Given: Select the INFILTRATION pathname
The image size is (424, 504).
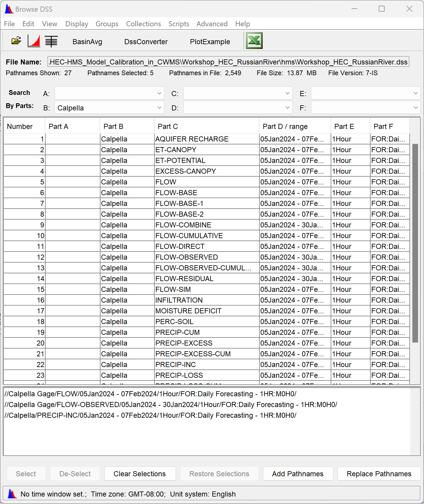Looking at the screenshot, I should coord(207,300).
